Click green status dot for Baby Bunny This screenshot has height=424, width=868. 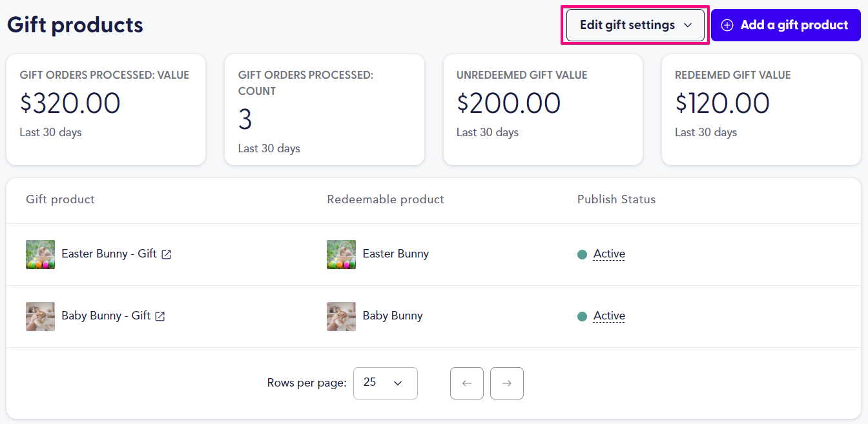582,316
